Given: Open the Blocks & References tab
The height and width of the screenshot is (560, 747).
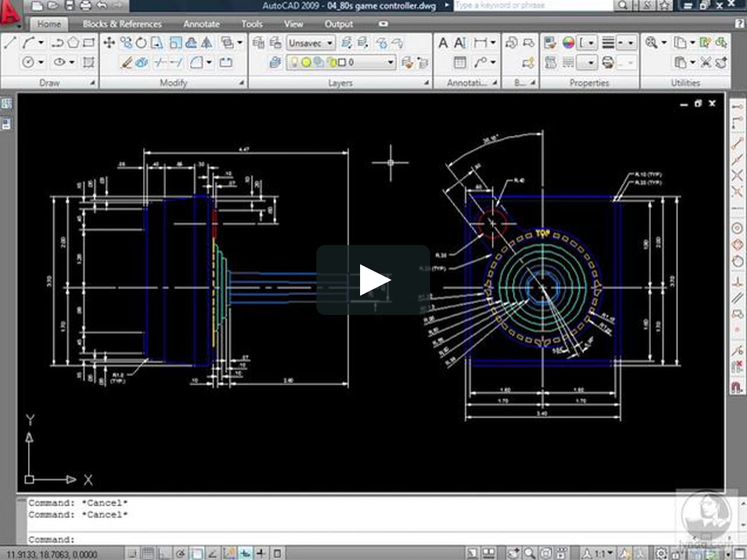Looking at the screenshot, I should (122, 24).
